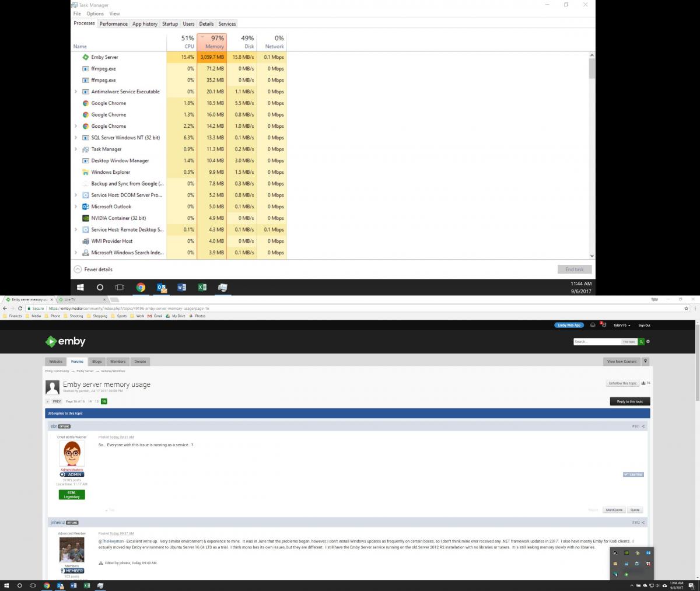Bookmark this page with the star icon

[686, 308]
